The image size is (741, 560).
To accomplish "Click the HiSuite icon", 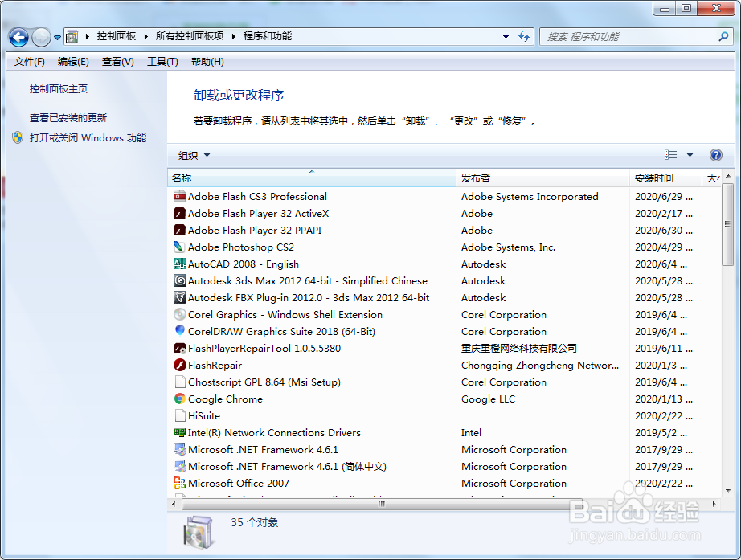I will click(x=179, y=416).
